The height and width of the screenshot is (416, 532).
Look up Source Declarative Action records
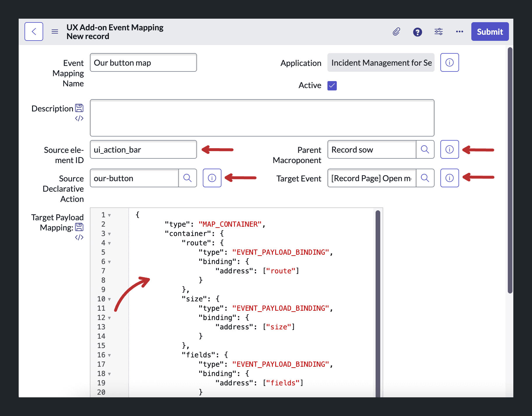click(188, 178)
